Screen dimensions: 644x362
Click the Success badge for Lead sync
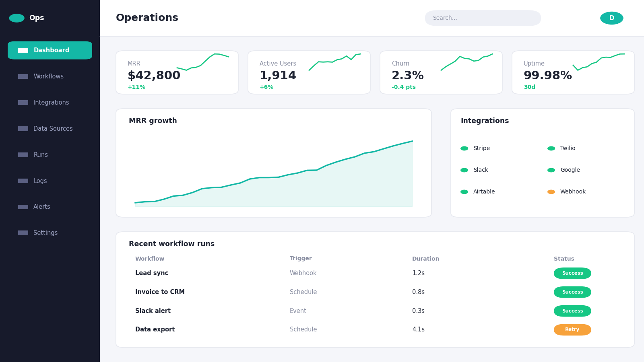[572, 273]
